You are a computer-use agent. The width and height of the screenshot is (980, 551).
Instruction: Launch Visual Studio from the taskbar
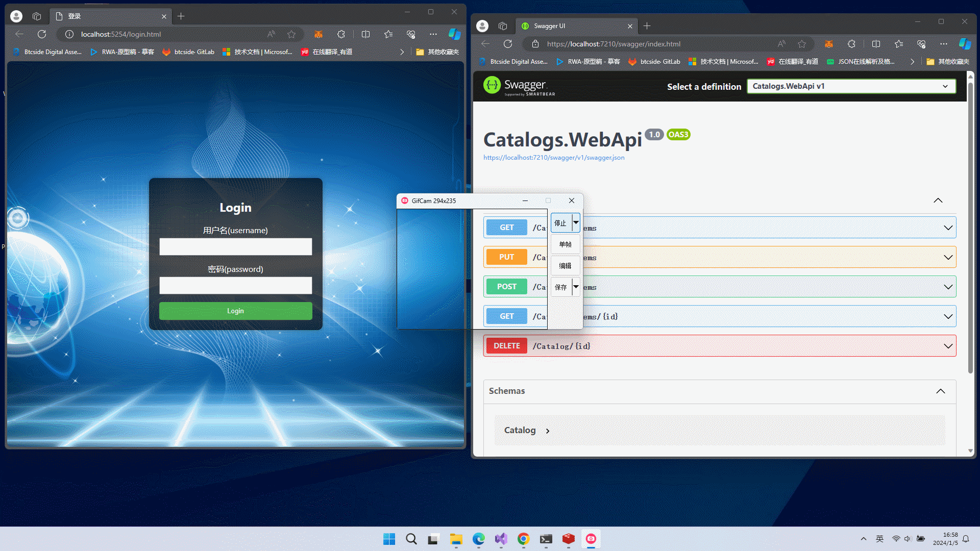coord(501,539)
